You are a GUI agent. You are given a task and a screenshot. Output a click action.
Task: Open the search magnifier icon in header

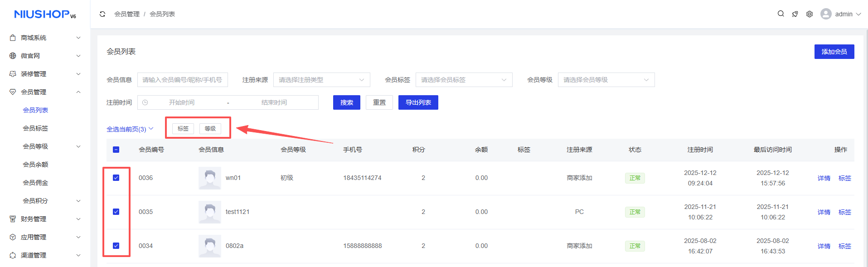tap(781, 14)
